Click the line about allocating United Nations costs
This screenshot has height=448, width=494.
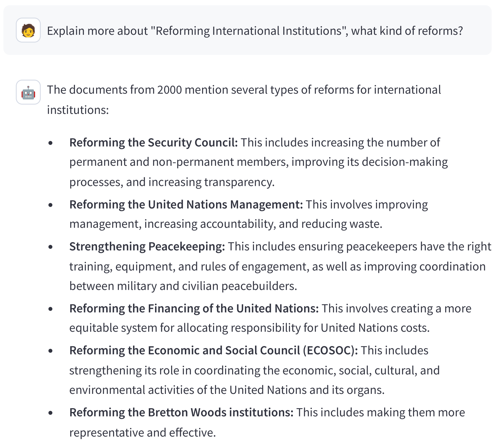[x=249, y=328]
